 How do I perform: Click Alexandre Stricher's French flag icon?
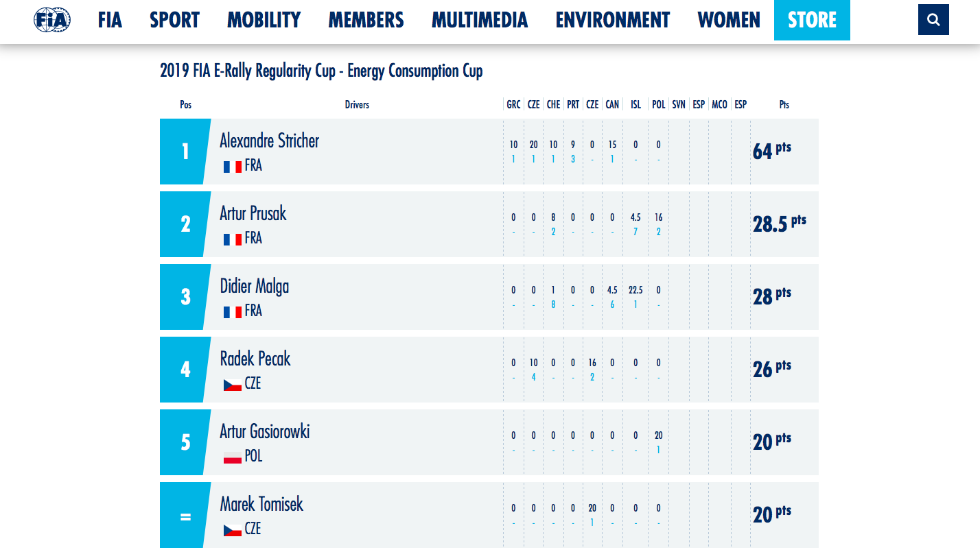pos(232,167)
